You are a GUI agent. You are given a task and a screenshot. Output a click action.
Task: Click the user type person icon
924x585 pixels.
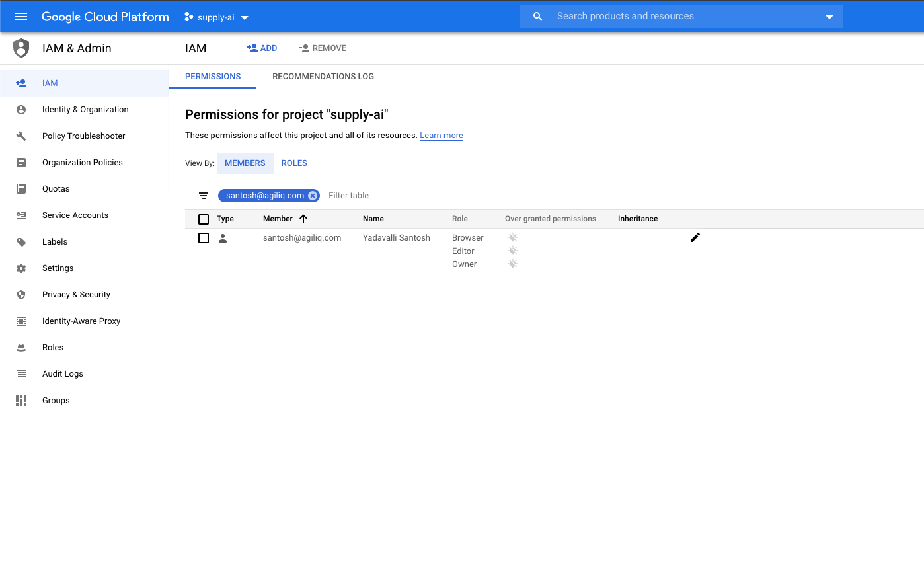pyautogui.click(x=223, y=238)
